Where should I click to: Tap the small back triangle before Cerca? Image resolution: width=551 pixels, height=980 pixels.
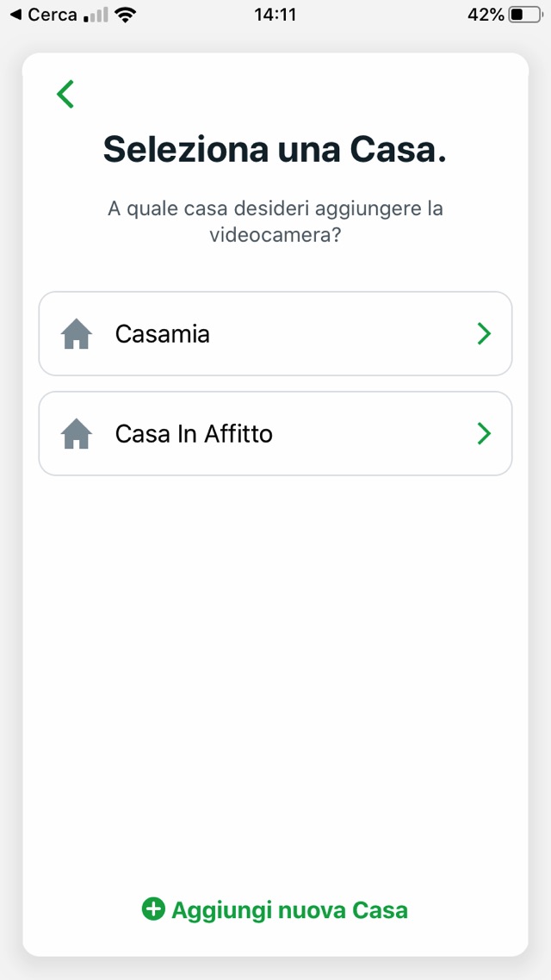15,15
